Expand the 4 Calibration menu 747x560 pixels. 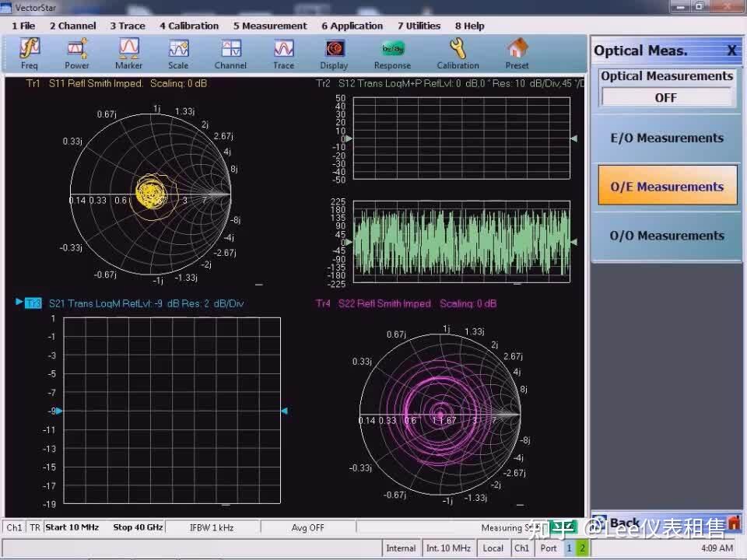point(189,26)
